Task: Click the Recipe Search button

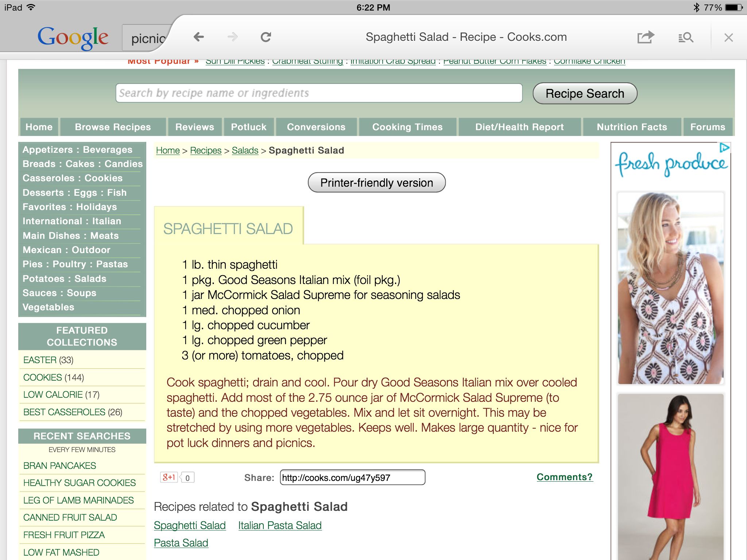Action: click(x=584, y=94)
